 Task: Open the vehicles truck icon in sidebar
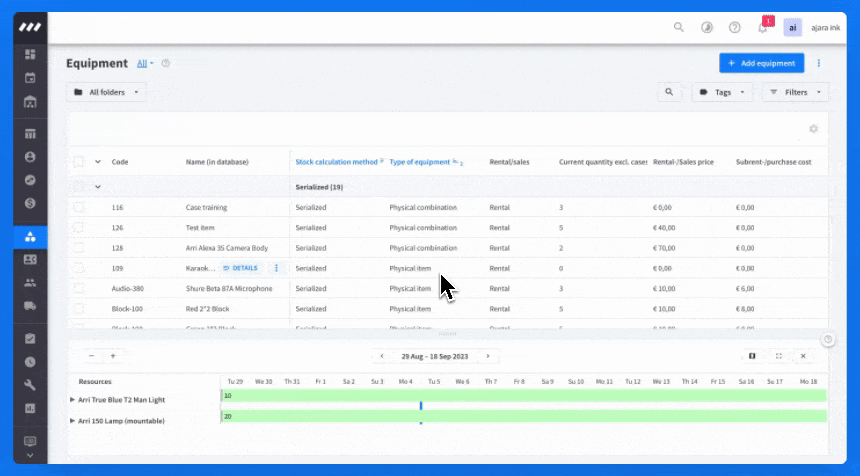[30, 306]
